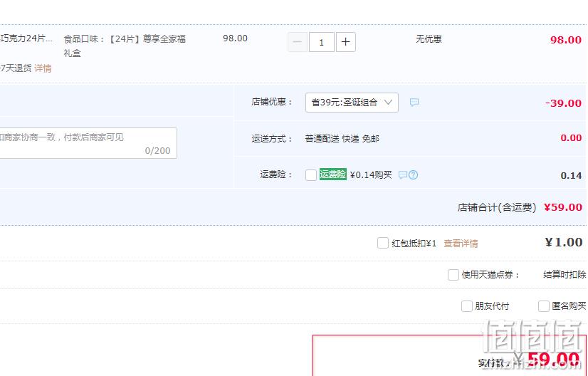Click the comment icon beside store discount
This screenshot has height=376, width=588.
[414, 102]
